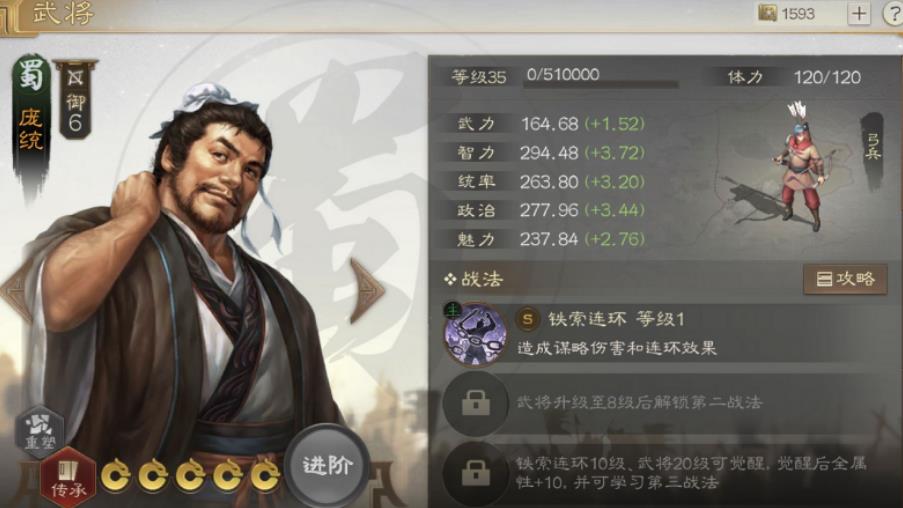Go to previous general with left arrow
The width and height of the screenshot is (903, 508).
click(x=14, y=291)
